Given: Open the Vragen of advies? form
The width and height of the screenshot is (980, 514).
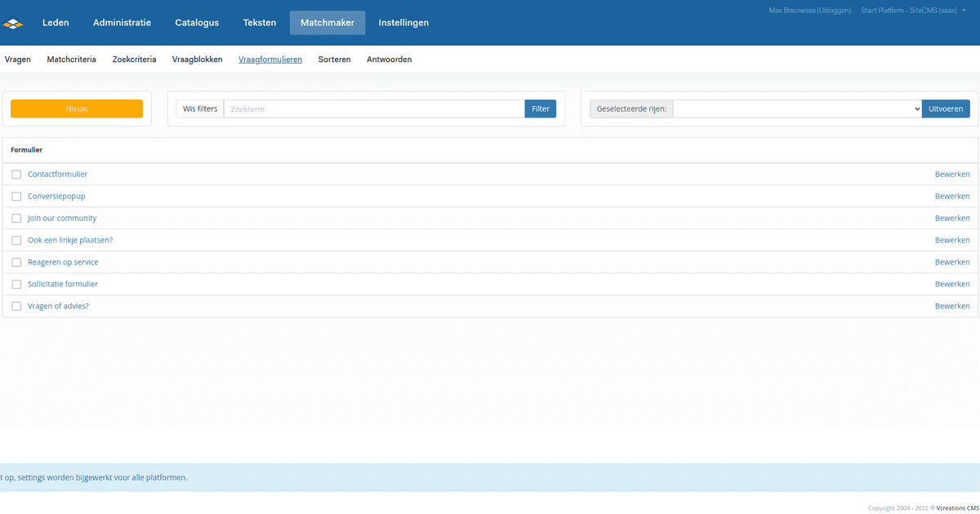Looking at the screenshot, I should pyautogui.click(x=58, y=305).
